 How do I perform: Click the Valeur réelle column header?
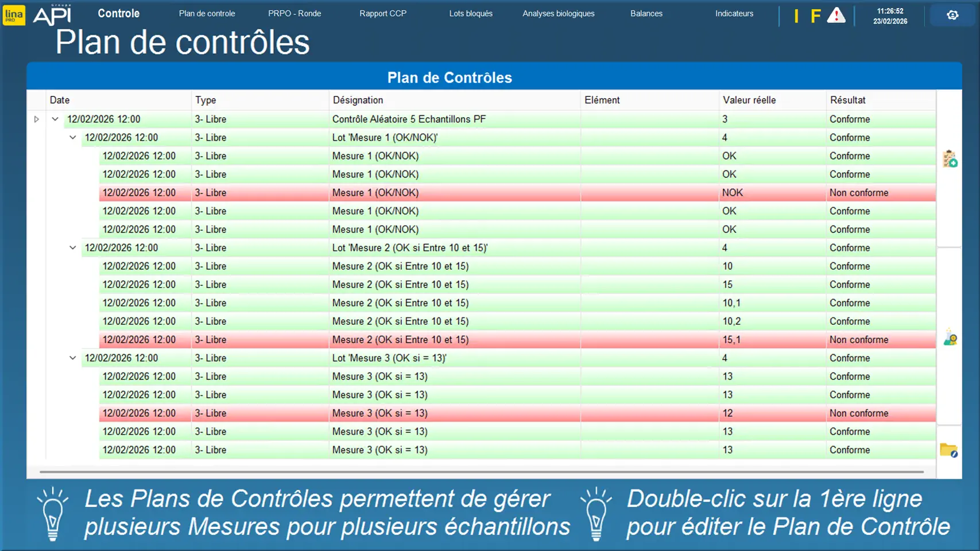(749, 100)
